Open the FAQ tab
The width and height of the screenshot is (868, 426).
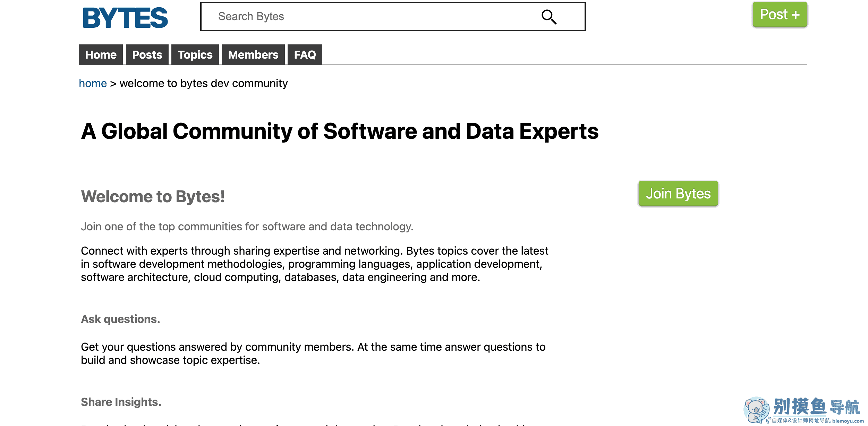[305, 54]
